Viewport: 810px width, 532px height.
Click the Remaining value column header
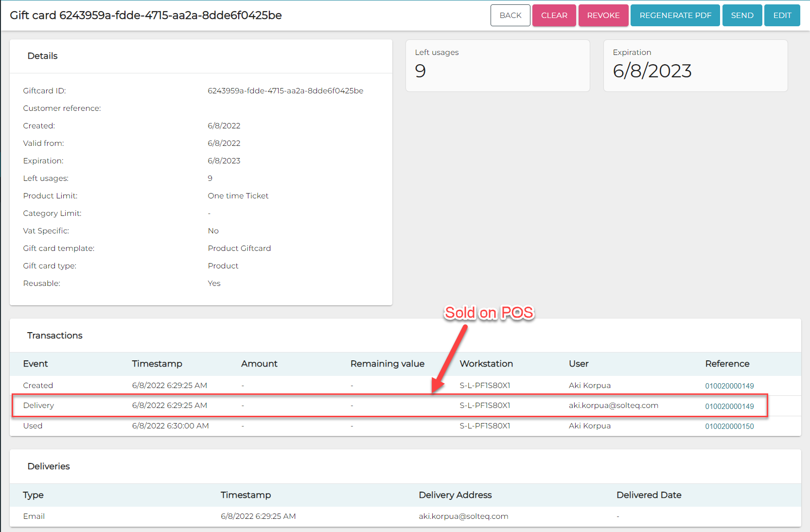pos(387,364)
